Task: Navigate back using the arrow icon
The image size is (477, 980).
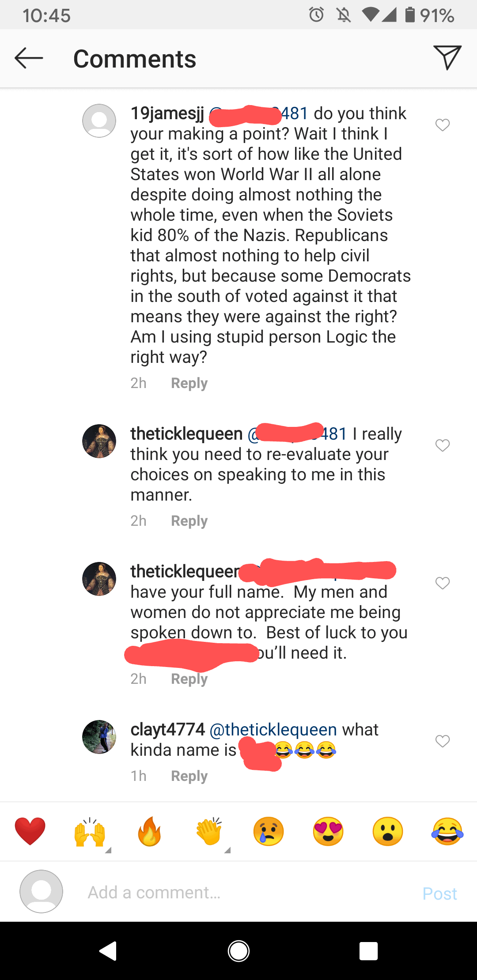Action: tap(28, 58)
